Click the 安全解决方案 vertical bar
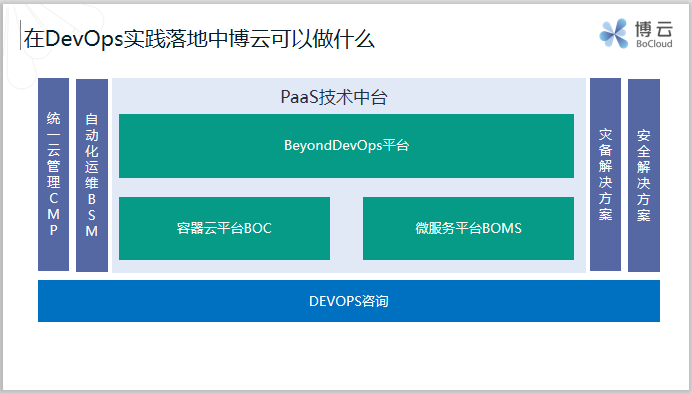This screenshot has width=692, height=394. (644, 176)
